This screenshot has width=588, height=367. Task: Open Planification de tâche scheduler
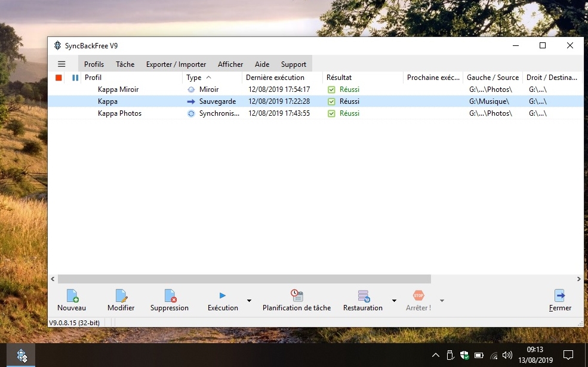tap(297, 300)
